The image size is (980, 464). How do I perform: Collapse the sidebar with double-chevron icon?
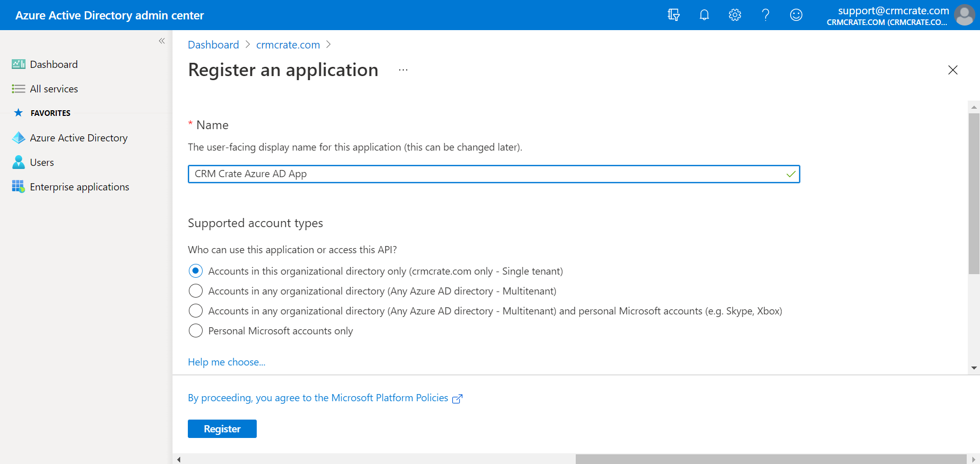click(162, 41)
